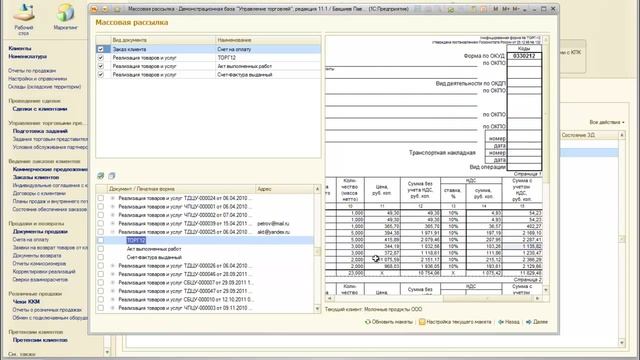Uncheck the checkbox for the ТОРГ12 document type row
Image resolution: width=640 pixels, height=360 pixels.
[x=100, y=58]
